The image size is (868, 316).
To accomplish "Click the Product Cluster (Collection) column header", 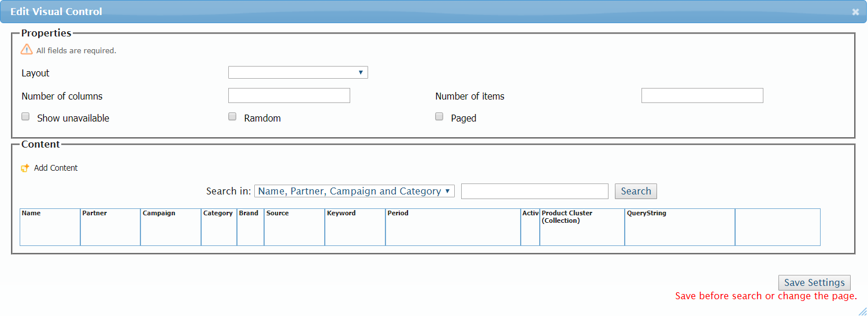I will pyautogui.click(x=567, y=216).
